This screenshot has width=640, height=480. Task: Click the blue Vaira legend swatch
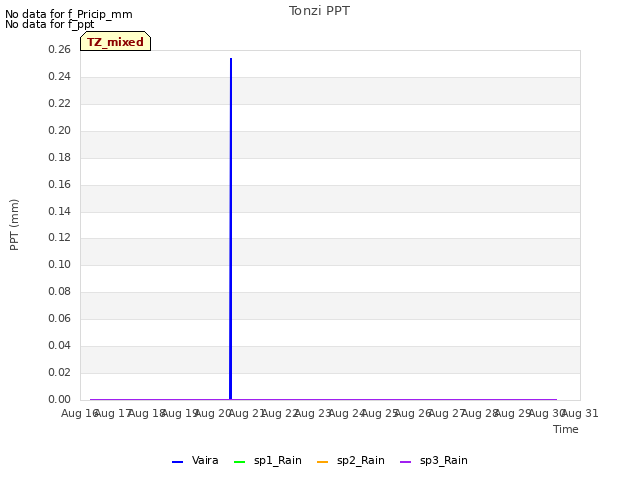click(178, 462)
